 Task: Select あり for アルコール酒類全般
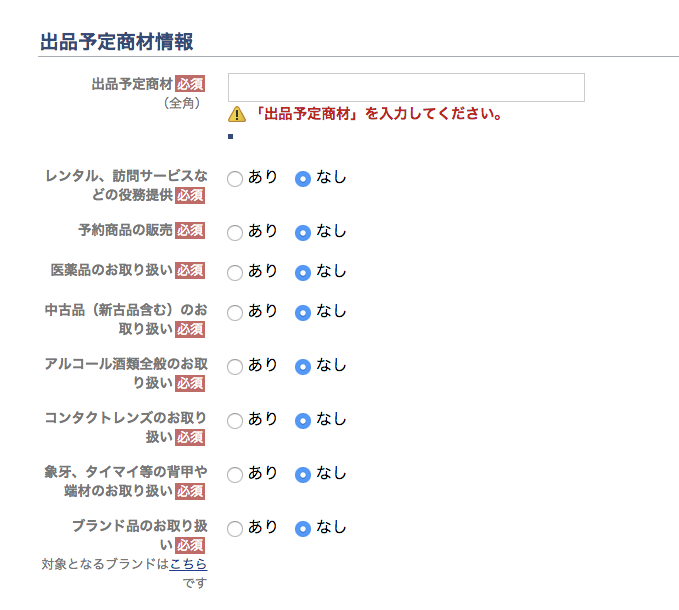(x=235, y=367)
